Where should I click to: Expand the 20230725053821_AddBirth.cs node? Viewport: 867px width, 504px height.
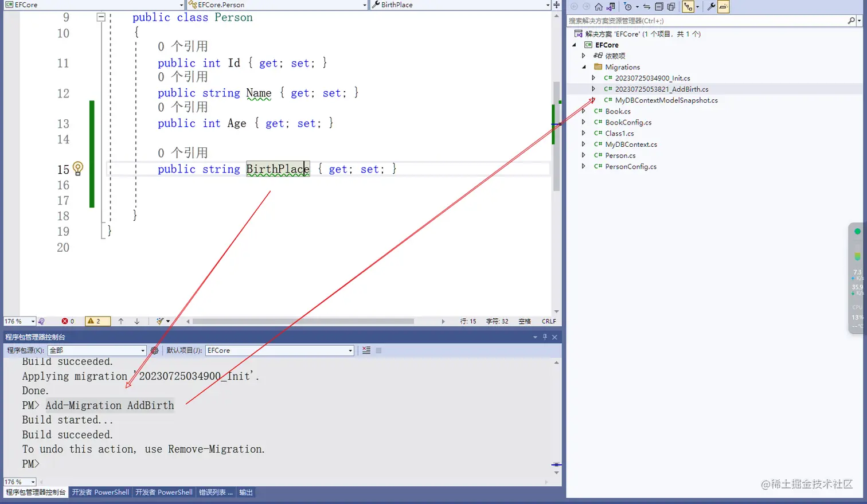click(x=593, y=89)
